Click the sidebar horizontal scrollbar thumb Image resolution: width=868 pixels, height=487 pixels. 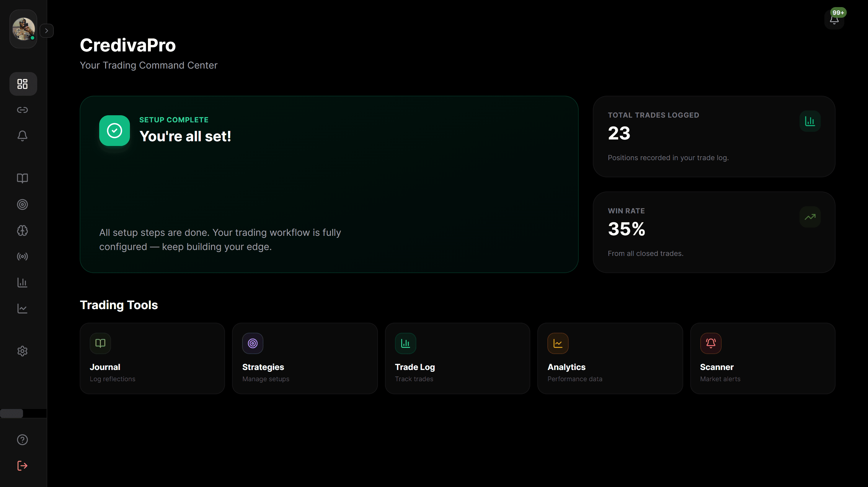(12, 413)
